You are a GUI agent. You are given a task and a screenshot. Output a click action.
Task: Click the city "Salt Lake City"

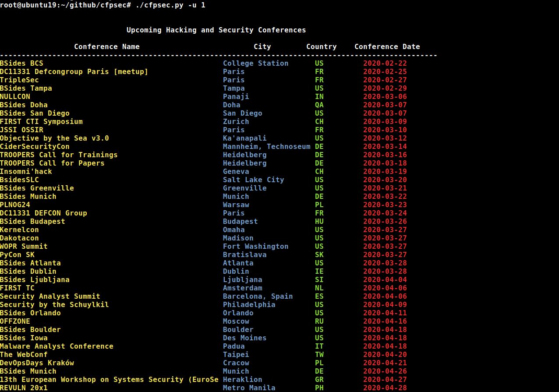point(254,180)
